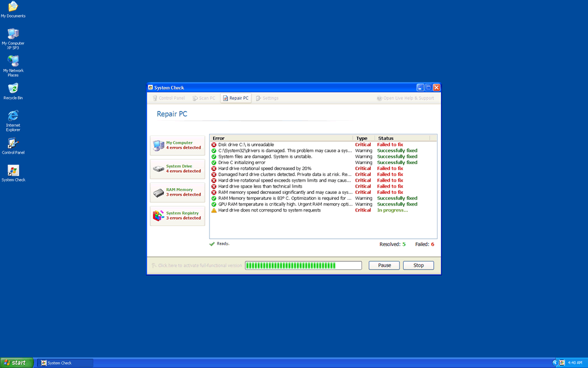Click the green repair progress bar
Image resolution: width=588 pixels, height=368 pixels.
tap(303, 265)
